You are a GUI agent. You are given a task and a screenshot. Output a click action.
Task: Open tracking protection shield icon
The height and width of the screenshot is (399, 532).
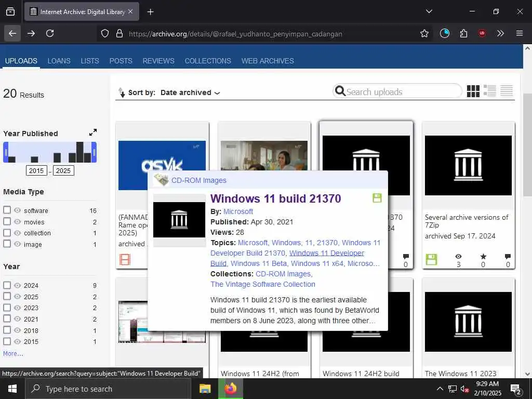click(x=105, y=33)
